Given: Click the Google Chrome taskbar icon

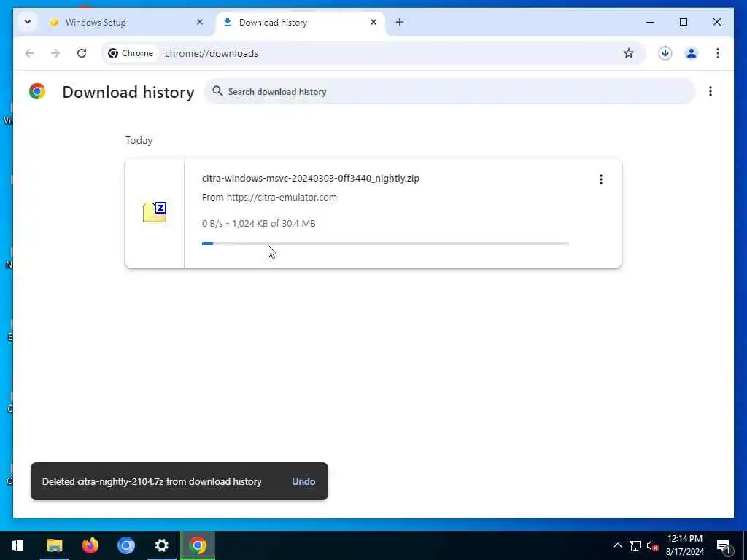Looking at the screenshot, I should (x=198, y=545).
